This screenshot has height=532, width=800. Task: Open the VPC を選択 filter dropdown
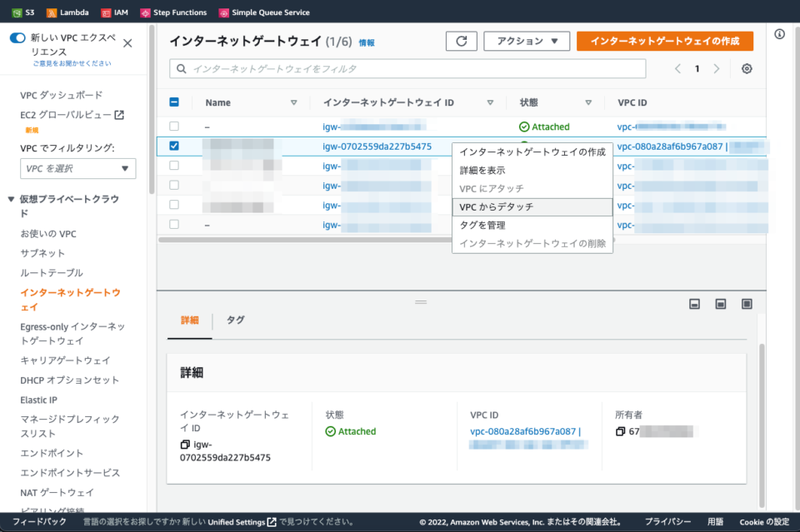pyautogui.click(x=77, y=168)
